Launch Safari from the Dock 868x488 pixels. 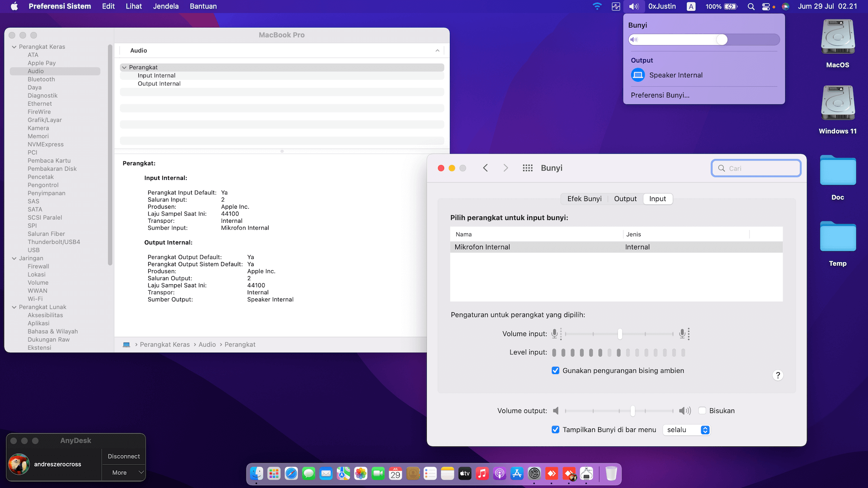point(292,473)
